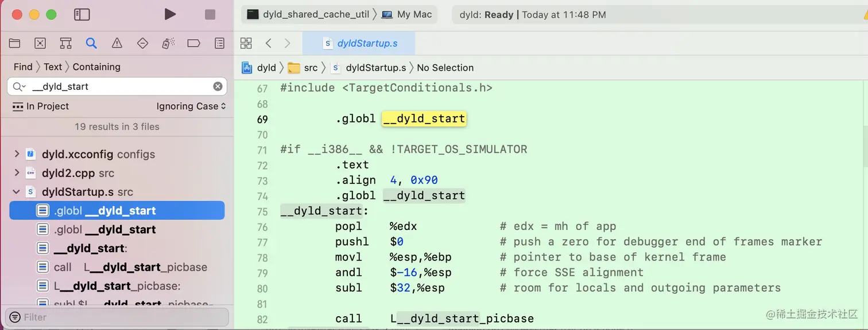Run the scheme with the Play button

coord(170,14)
